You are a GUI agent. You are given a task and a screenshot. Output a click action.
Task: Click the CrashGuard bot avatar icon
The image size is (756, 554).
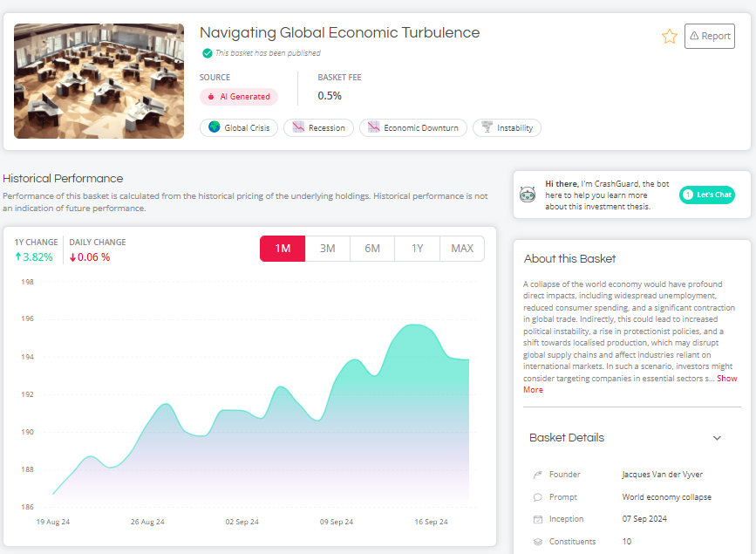(x=528, y=195)
